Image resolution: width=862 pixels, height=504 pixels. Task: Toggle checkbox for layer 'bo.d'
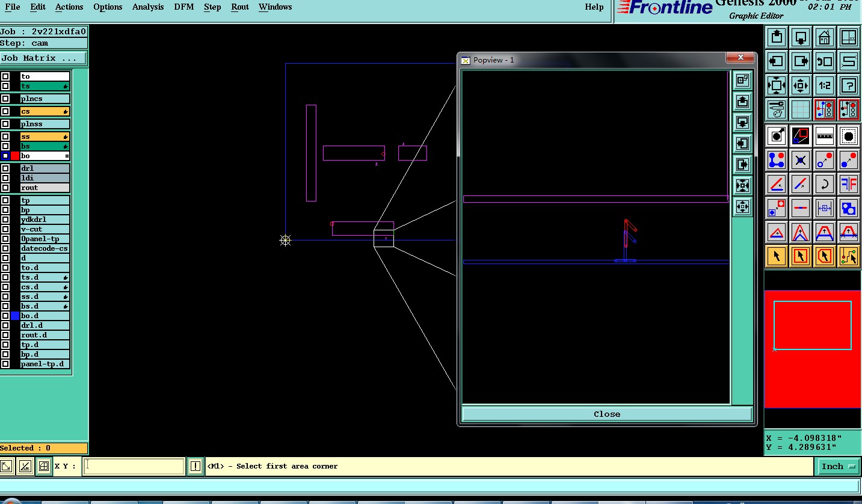pyautogui.click(x=5, y=316)
